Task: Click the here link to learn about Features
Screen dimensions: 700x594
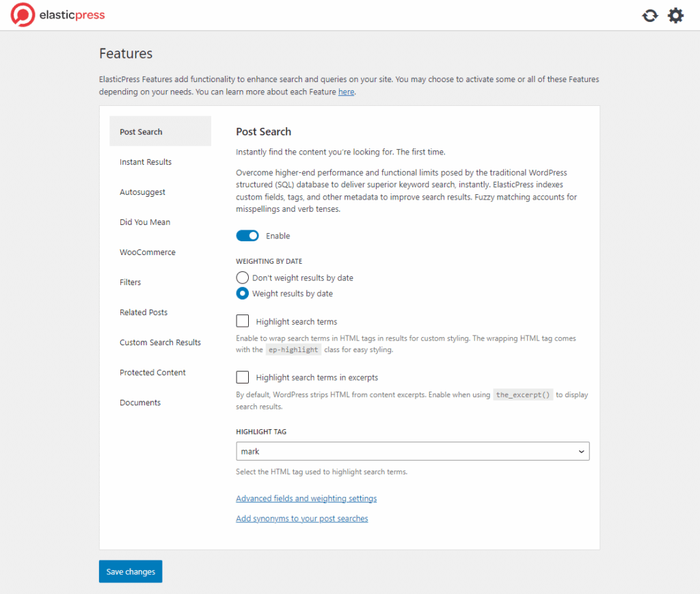Action: click(346, 92)
